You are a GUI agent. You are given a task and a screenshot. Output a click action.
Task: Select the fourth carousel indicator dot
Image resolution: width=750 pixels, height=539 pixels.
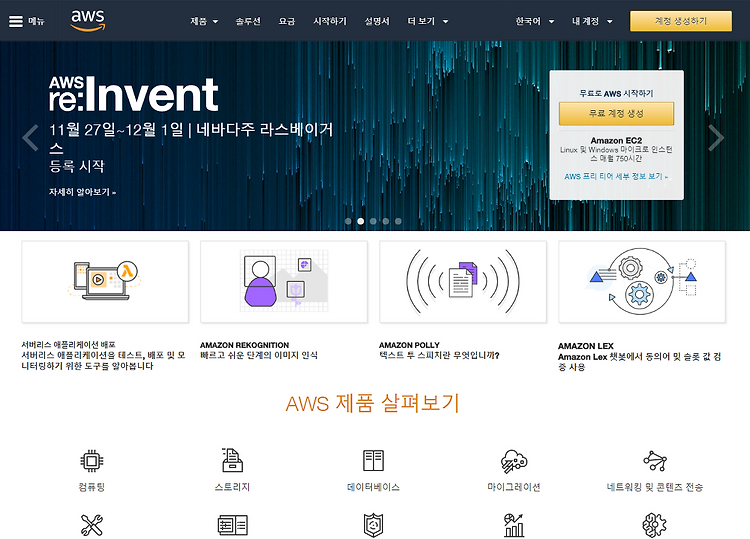(386, 221)
